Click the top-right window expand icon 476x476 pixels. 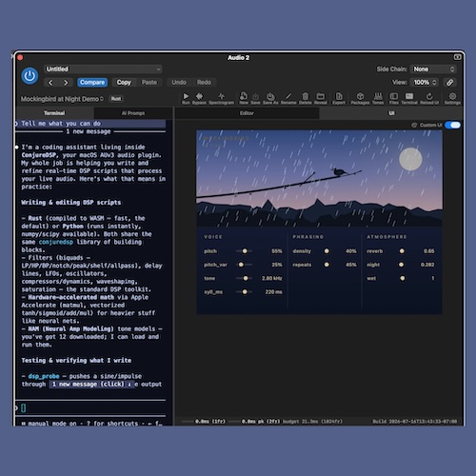point(457,57)
